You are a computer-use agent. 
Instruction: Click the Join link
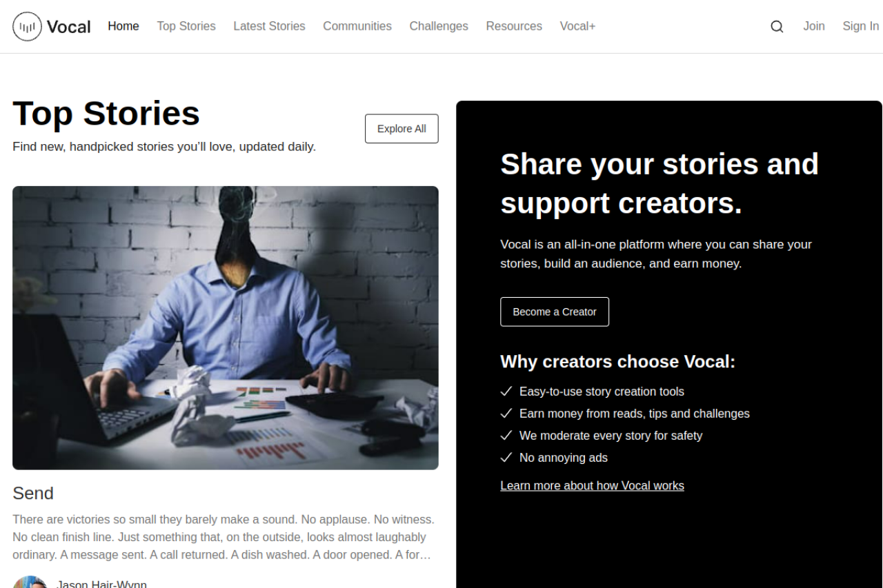814,26
